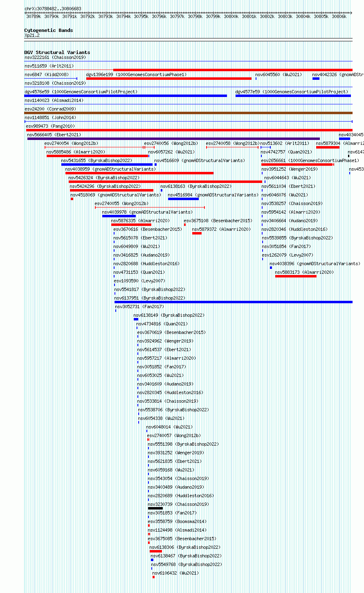Click the blue nsv5431655 (ByrskaBishop2022) bar

click(x=107, y=165)
